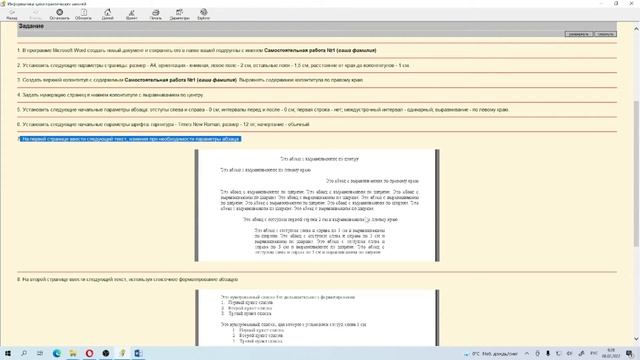The height and width of the screenshot is (360, 640).
Task: Go to the home page (Домой)
Action: coord(108,14)
